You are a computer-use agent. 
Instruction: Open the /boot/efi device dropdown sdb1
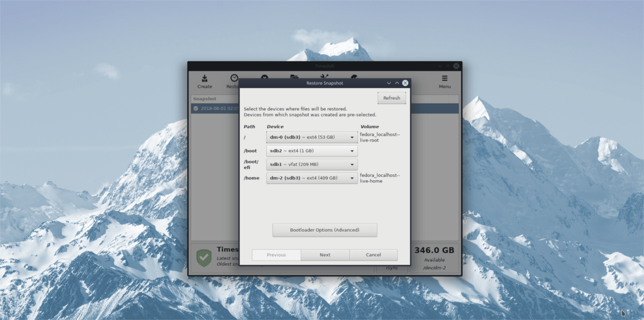pyautogui.click(x=312, y=164)
